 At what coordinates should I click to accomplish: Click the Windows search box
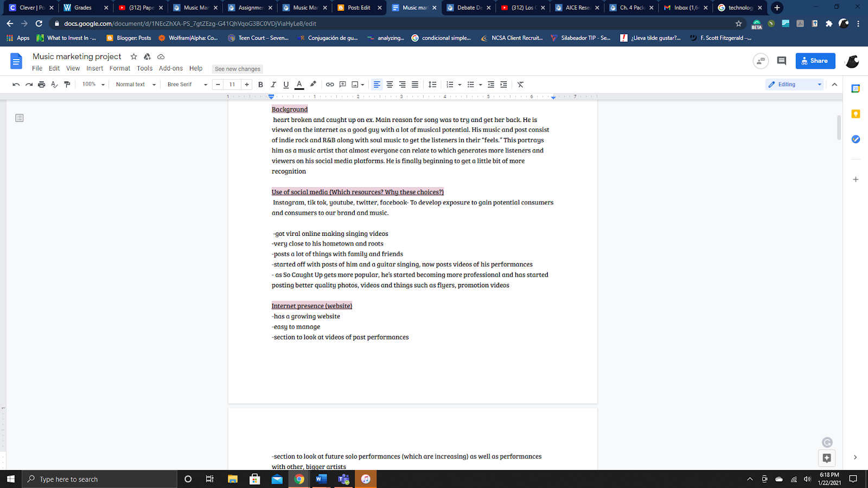coord(100,479)
